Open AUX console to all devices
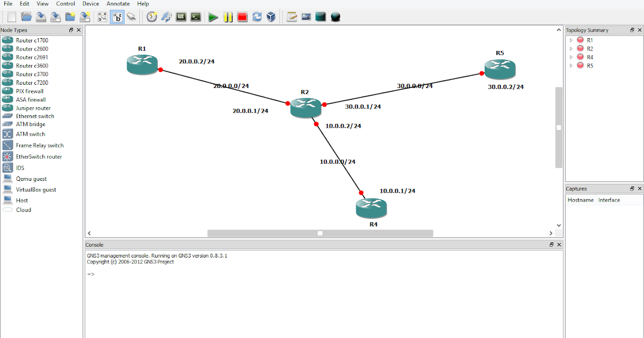644x338 pixels. coord(181,17)
